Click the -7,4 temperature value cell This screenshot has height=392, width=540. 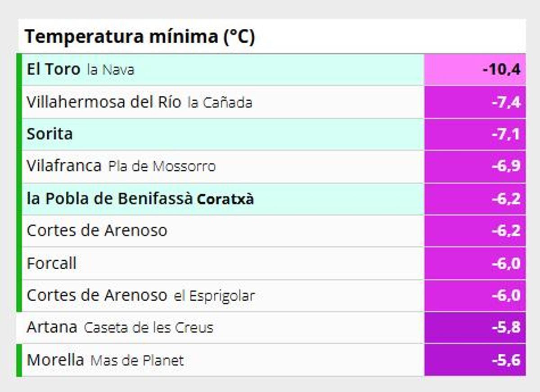click(506, 102)
